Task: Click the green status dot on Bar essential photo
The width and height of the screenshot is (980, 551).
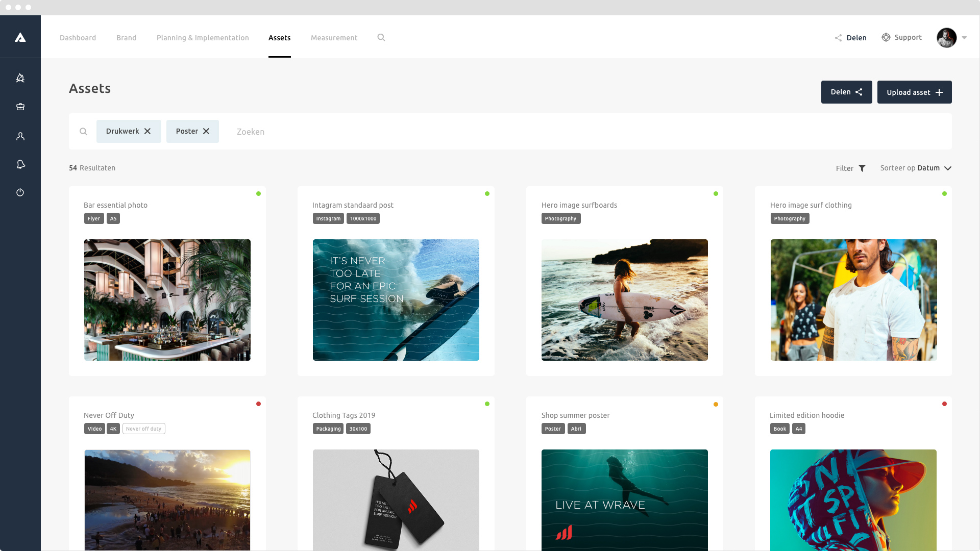Action: coord(259,194)
